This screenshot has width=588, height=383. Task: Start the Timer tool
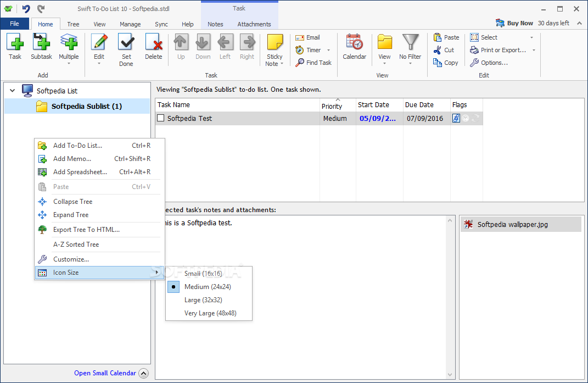click(x=308, y=50)
